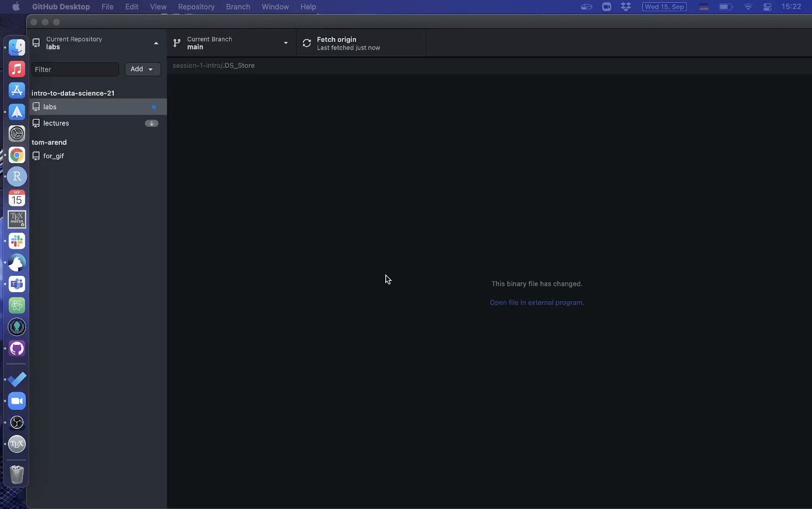Click Open file in external program link
The image size is (812, 509).
point(536,303)
